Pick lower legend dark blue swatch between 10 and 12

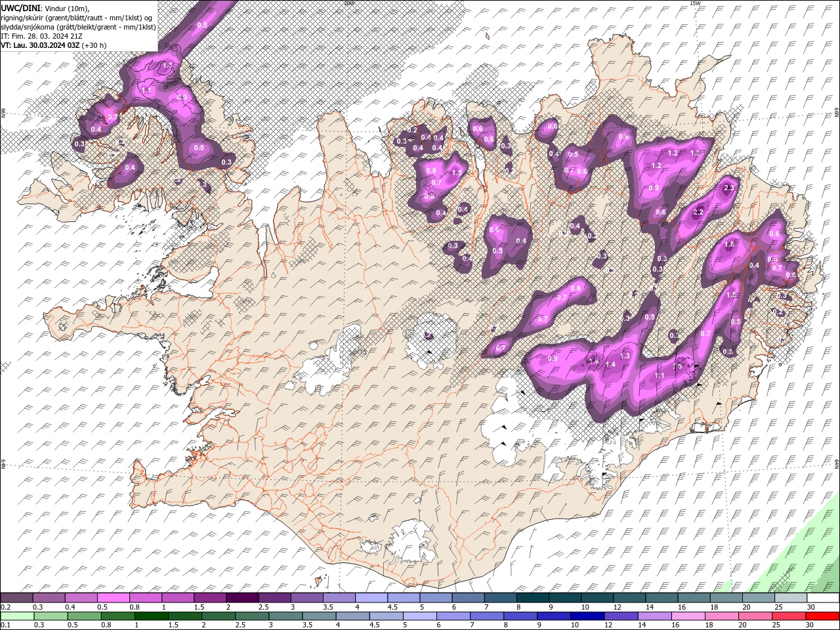pyautogui.click(x=587, y=616)
